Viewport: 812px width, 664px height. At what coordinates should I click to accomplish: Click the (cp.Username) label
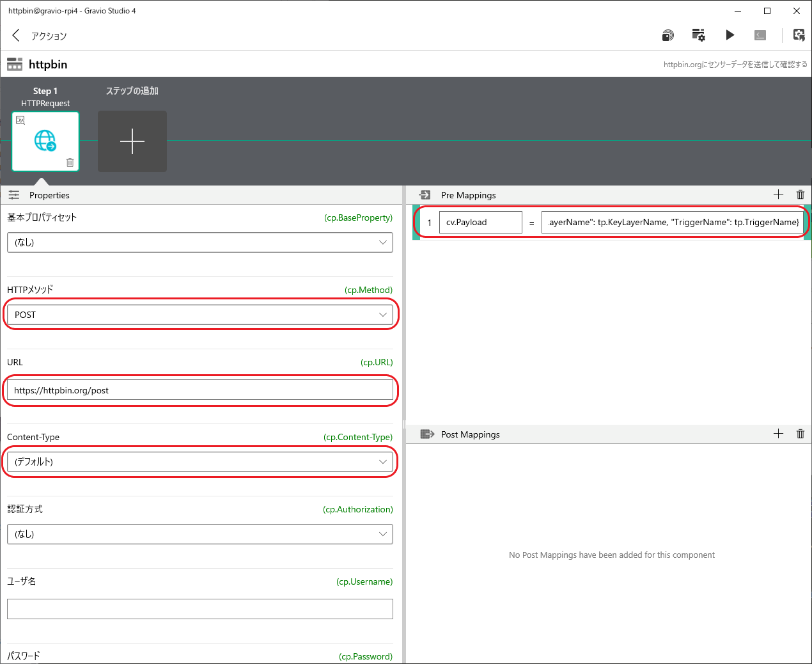coord(364,581)
